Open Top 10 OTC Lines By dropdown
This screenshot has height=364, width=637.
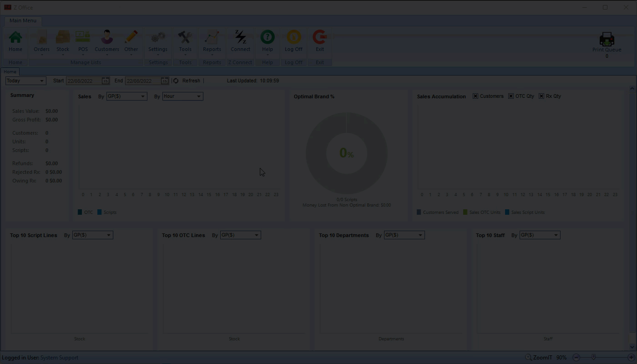pyautogui.click(x=240, y=235)
